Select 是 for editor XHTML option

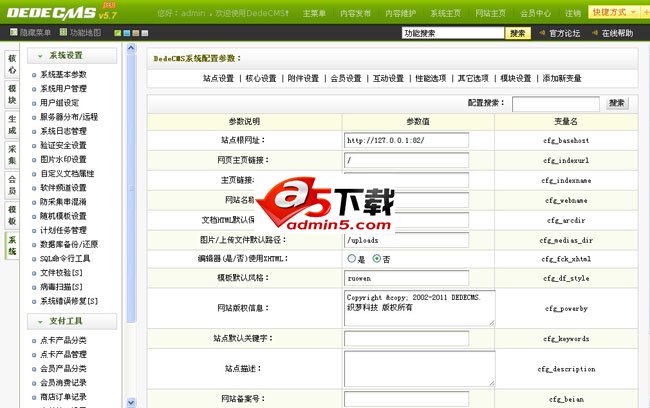click(352, 259)
